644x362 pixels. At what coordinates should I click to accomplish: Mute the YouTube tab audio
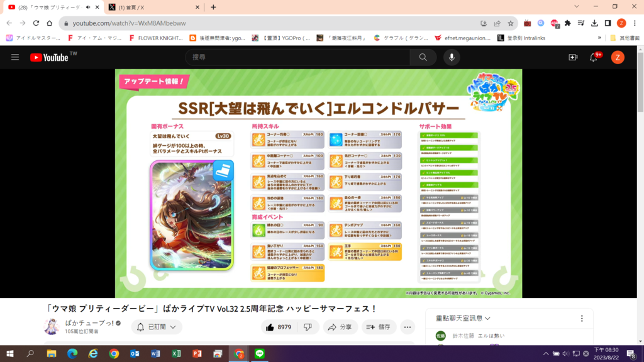(88, 8)
